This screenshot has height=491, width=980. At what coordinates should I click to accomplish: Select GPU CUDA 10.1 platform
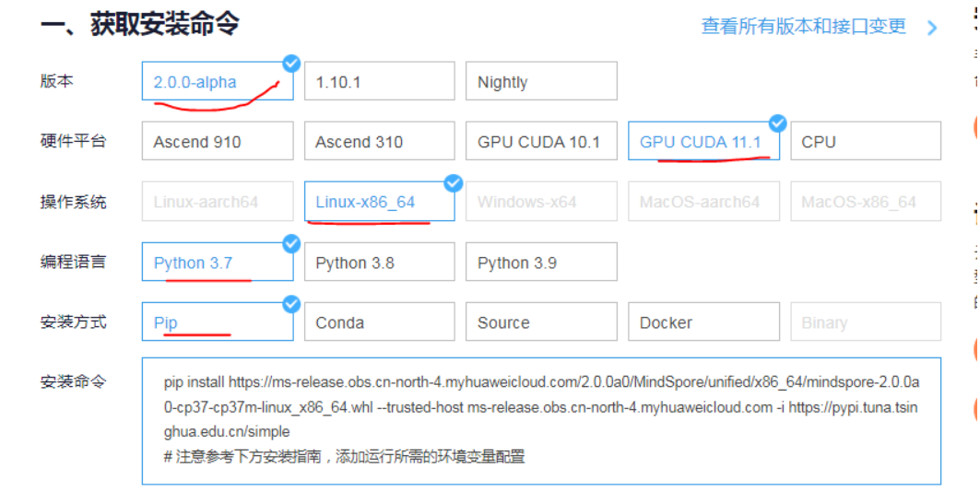(x=540, y=142)
